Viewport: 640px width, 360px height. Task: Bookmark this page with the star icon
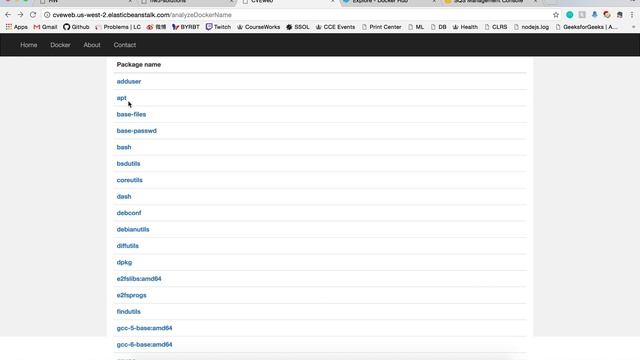[556, 15]
